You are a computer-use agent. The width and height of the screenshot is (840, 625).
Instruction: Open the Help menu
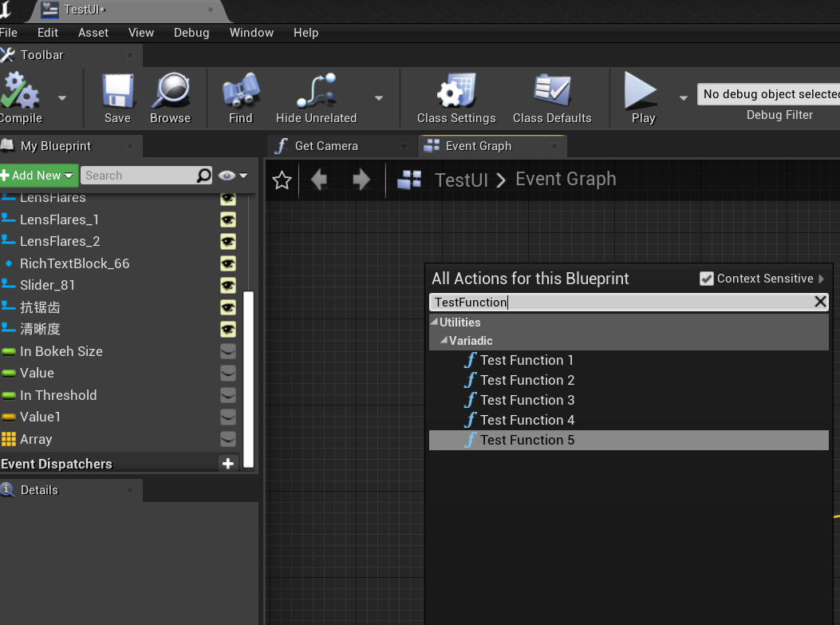(306, 33)
